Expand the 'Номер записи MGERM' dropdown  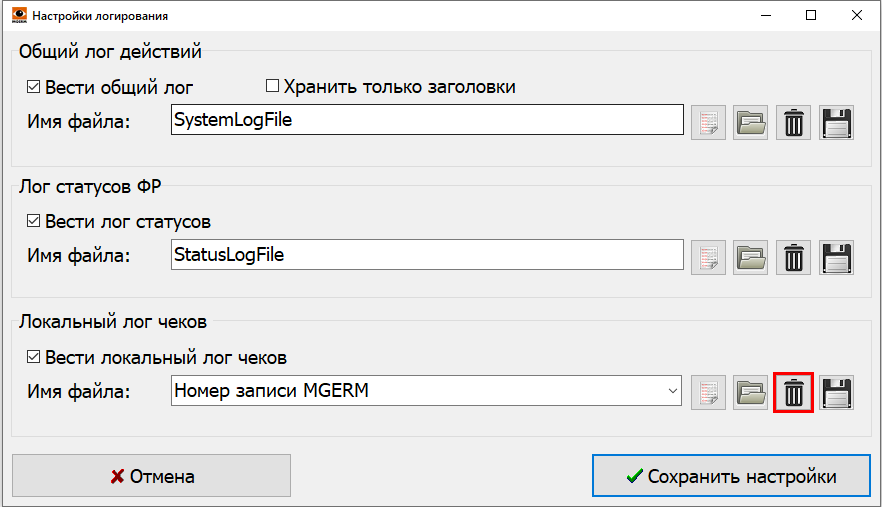(x=673, y=391)
